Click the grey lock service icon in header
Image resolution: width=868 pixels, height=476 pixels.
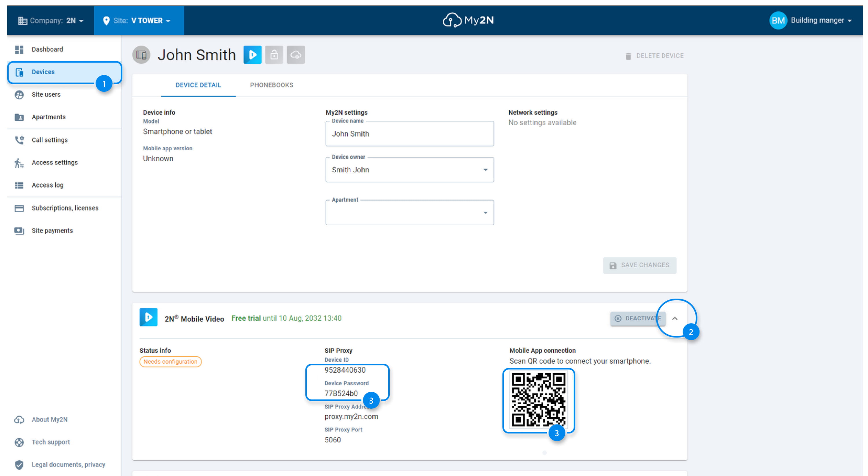(x=274, y=55)
